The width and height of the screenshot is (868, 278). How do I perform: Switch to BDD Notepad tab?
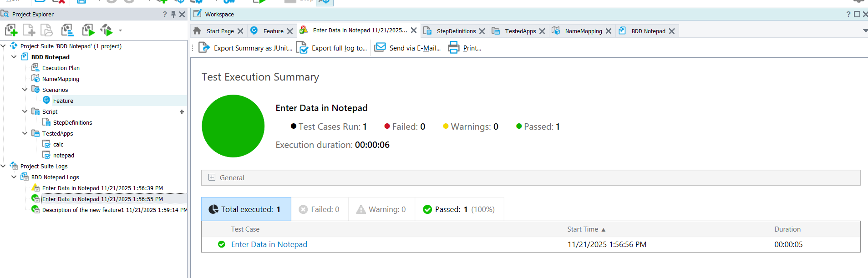click(x=648, y=31)
